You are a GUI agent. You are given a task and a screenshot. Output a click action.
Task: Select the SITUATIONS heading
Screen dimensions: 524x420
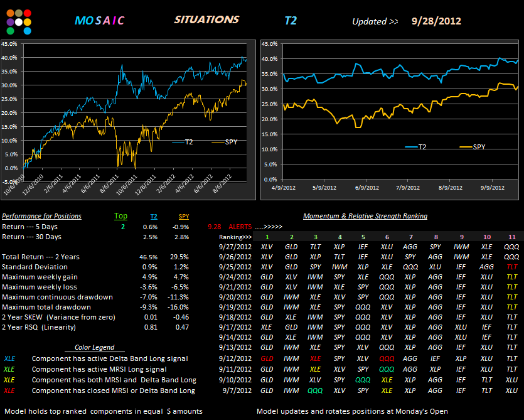[206, 19]
